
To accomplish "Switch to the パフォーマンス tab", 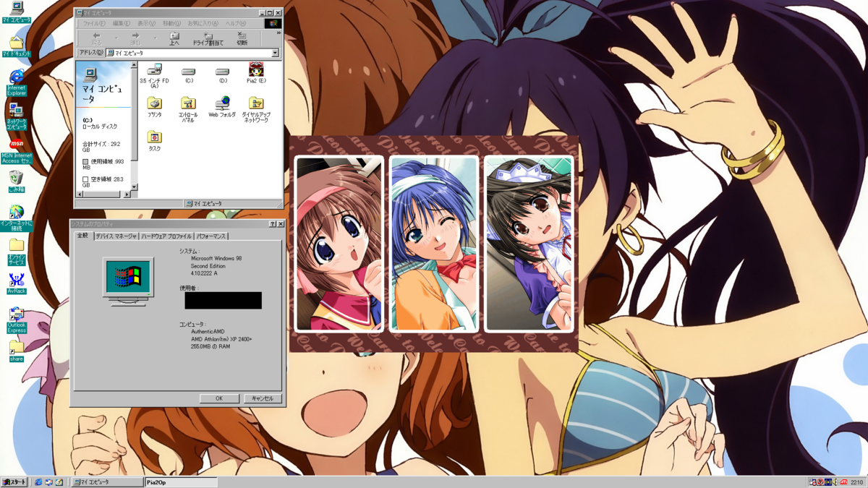I will click(211, 236).
